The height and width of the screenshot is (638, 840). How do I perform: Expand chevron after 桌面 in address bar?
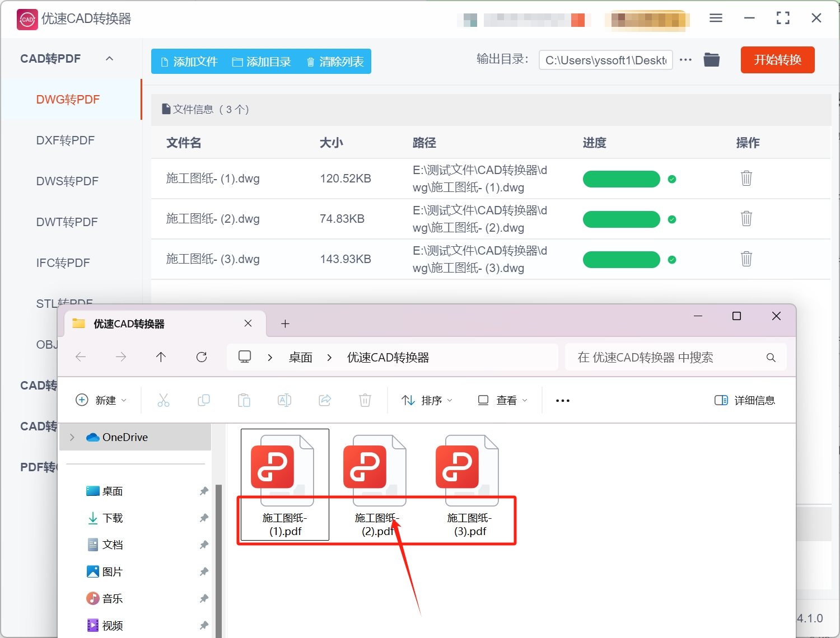click(329, 358)
